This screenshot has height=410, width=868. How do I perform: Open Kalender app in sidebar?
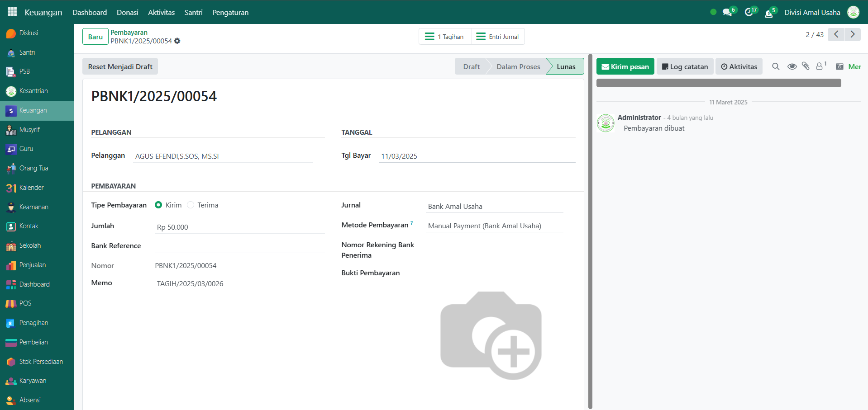click(31, 188)
